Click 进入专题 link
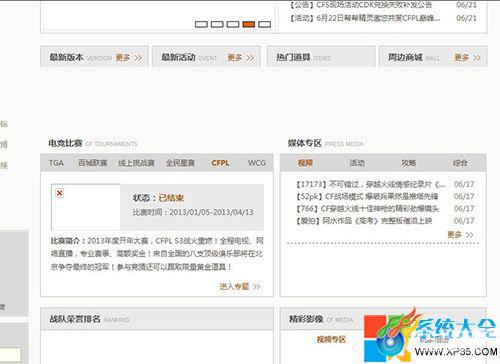 pyautogui.click(x=240, y=286)
